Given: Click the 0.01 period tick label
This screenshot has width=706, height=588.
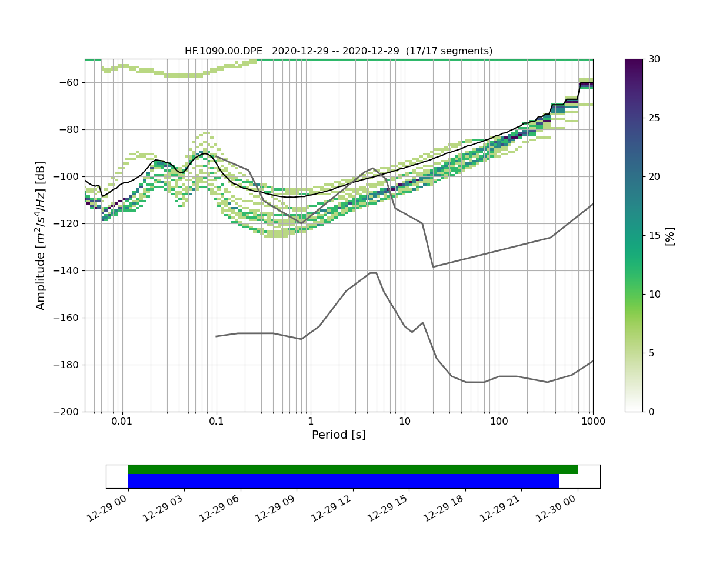Looking at the screenshot, I should 122,422.
